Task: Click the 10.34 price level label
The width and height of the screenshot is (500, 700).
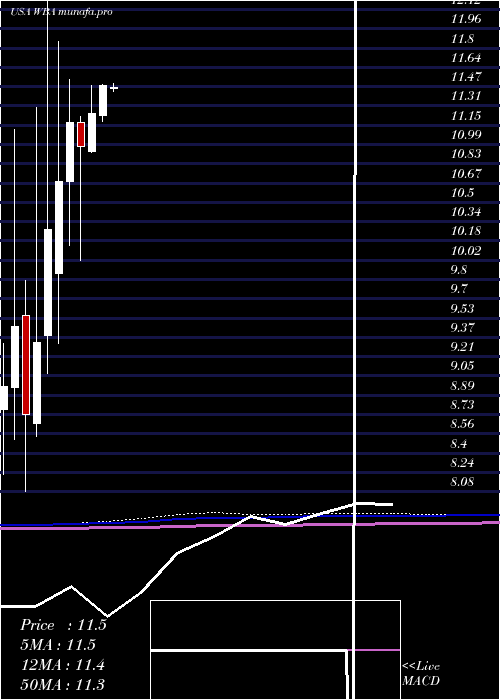Action: [x=466, y=212]
